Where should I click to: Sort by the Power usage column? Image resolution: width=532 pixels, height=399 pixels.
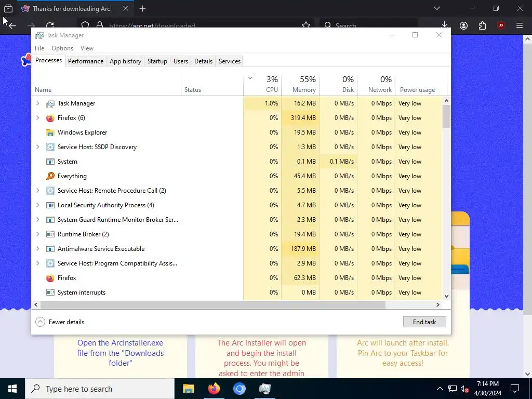(x=421, y=84)
